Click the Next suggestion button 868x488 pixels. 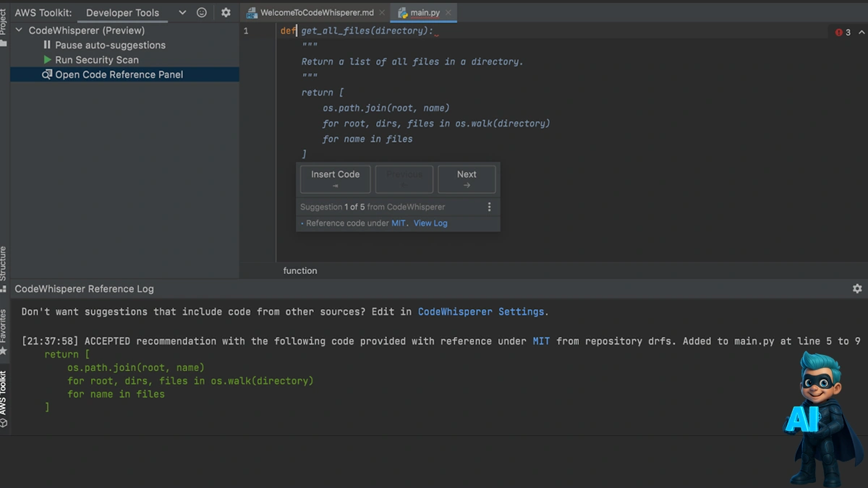(x=467, y=179)
